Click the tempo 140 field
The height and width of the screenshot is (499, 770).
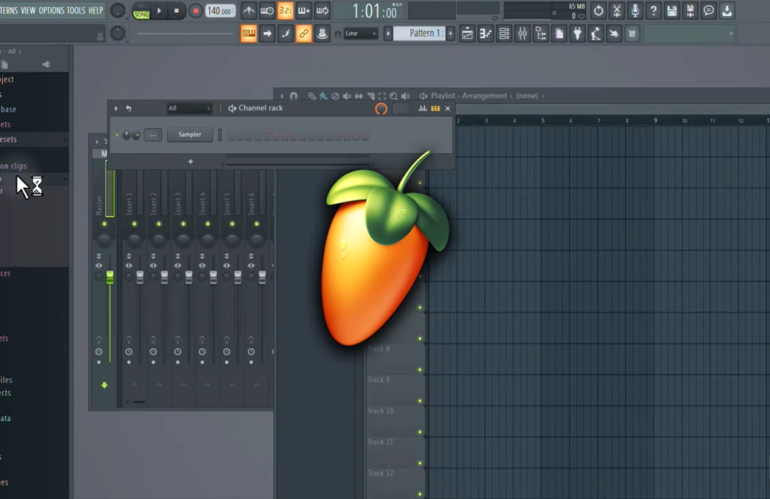(x=220, y=11)
